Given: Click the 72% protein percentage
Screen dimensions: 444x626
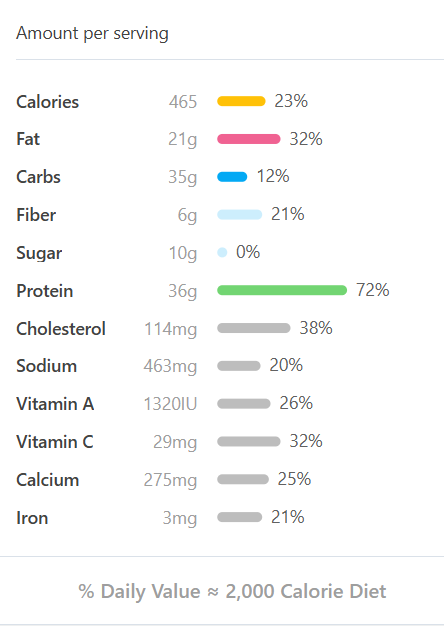Looking at the screenshot, I should (x=373, y=290).
